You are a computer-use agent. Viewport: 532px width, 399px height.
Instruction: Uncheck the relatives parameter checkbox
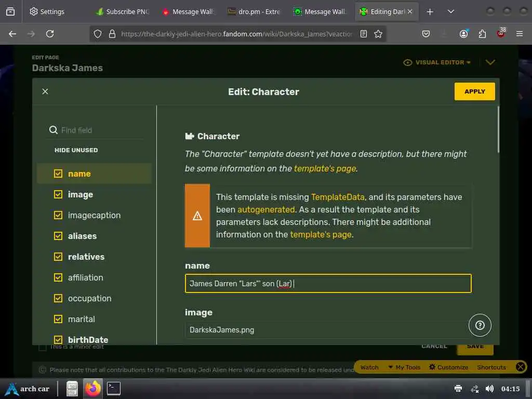tap(58, 257)
